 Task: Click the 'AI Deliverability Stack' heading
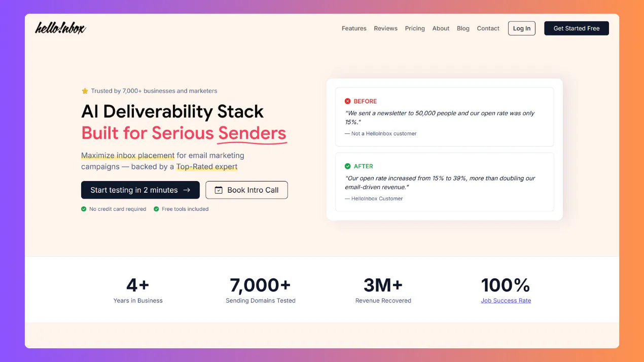172,112
